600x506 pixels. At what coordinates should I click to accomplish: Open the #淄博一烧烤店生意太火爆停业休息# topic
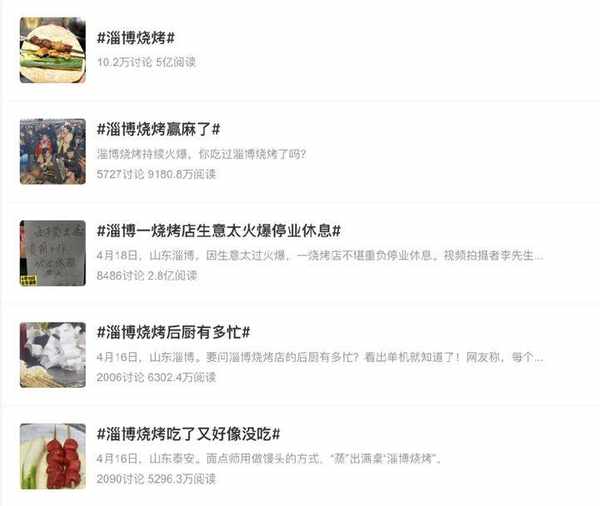coord(218,230)
